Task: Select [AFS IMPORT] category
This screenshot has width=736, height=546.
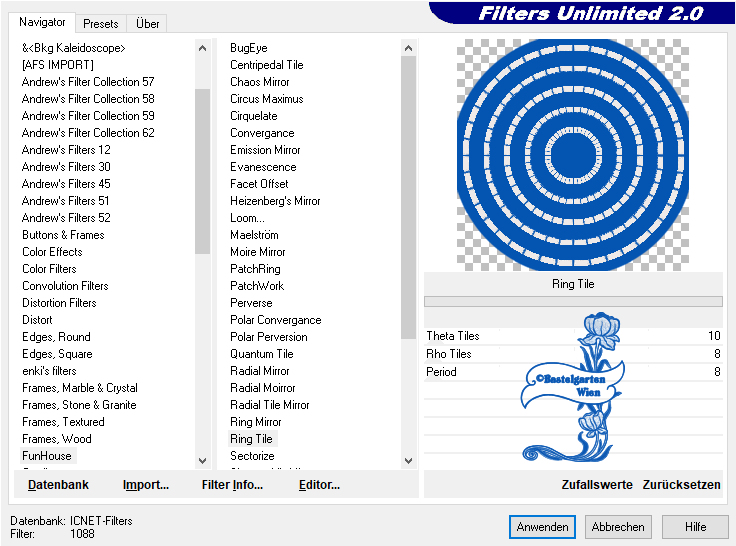Action: tap(58, 65)
